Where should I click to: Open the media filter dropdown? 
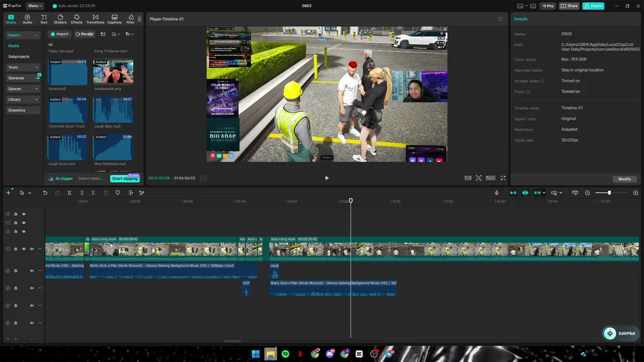pos(129,34)
